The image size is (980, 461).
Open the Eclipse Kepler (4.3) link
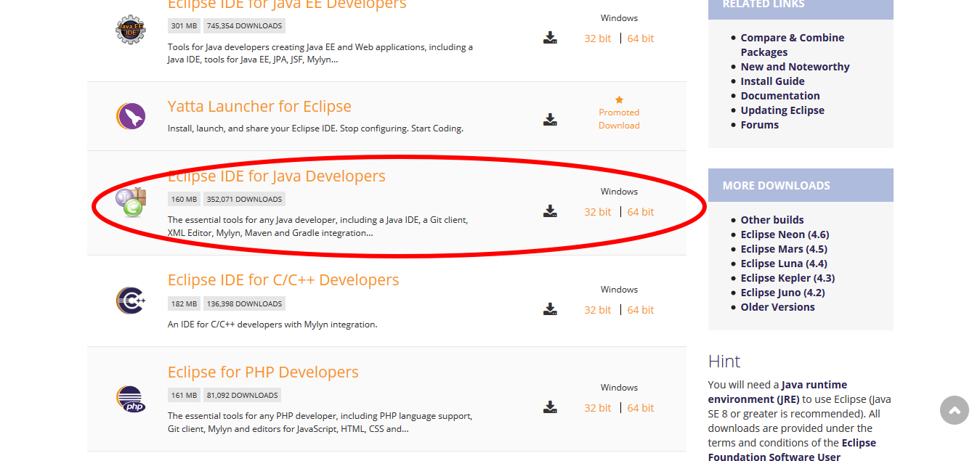(x=788, y=278)
